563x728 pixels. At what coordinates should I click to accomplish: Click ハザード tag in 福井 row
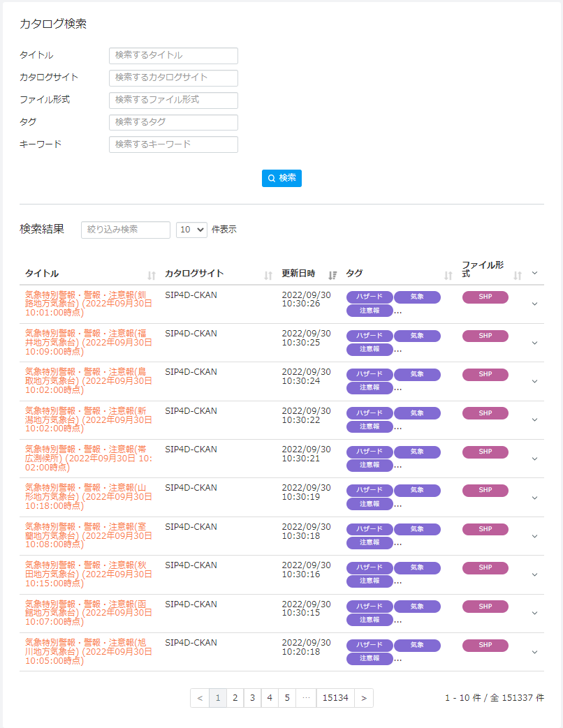(x=370, y=336)
